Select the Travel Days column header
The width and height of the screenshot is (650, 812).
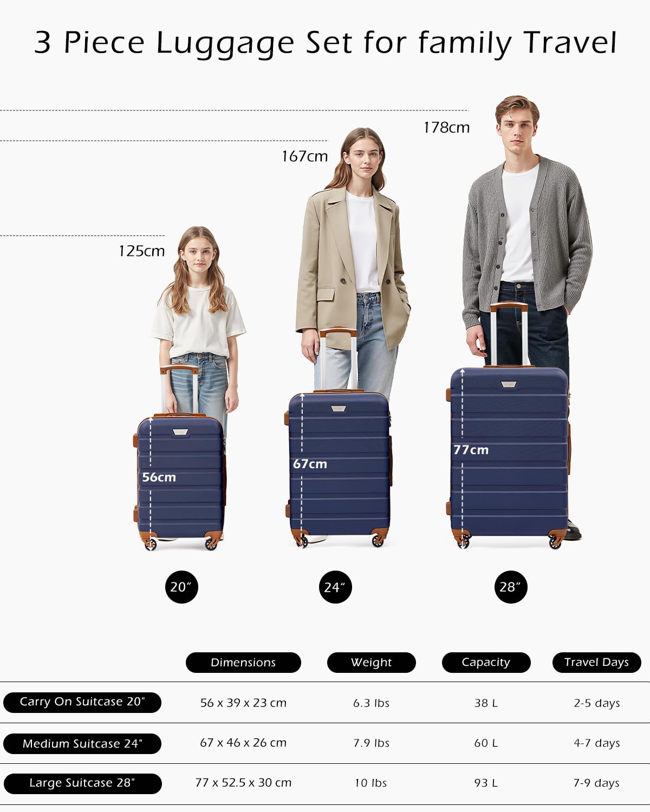point(597,663)
